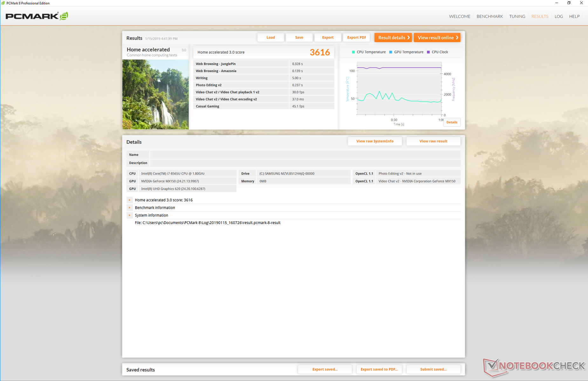Click Export saved to PDF button
This screenshot has height=381, width=588.
coord(379,369)
